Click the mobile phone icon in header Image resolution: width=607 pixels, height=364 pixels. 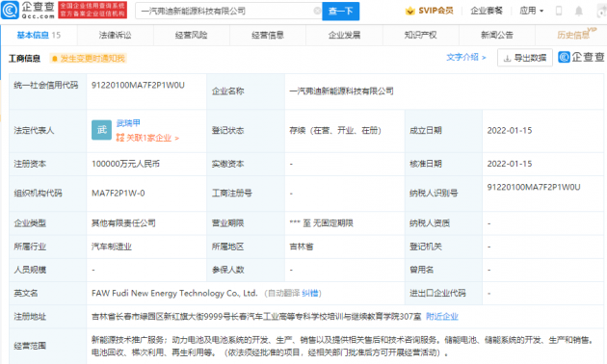(559, 11)
